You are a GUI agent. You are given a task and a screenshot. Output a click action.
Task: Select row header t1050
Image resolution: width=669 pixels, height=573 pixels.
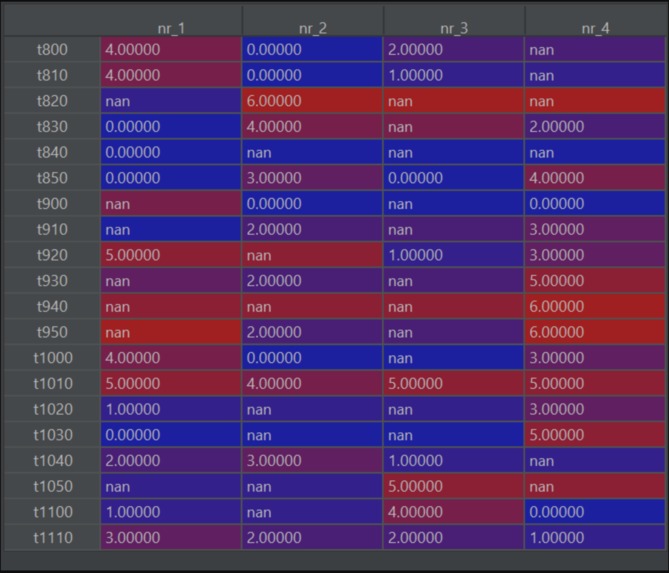(x=52, y=486)
